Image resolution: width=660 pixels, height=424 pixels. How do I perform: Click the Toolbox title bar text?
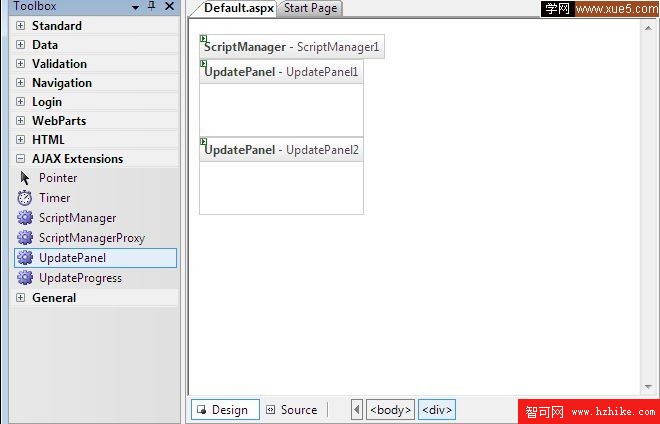click(x=35, y=6)
